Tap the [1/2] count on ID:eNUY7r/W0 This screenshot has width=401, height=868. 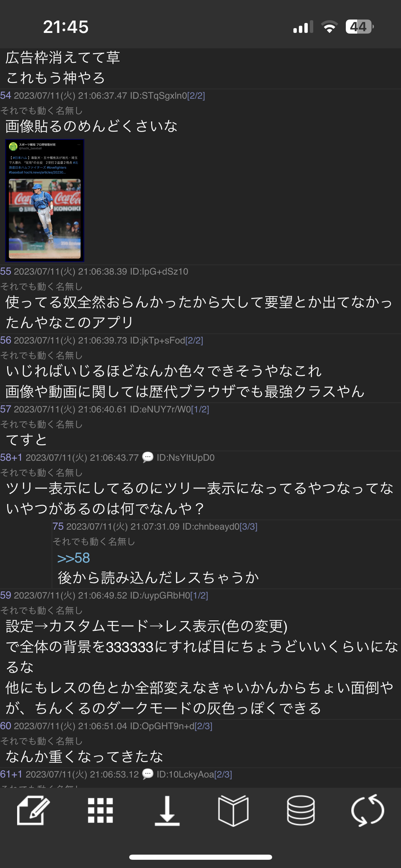[x=200, y=409]
